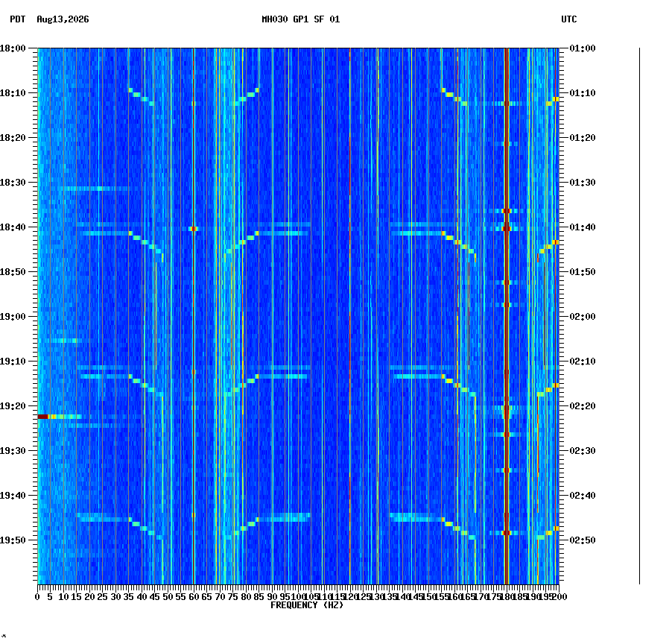This screenshot has width=672, height=644.
Task: Click the red 180 Hz spot at 18:40
Action: click(507, 228)
